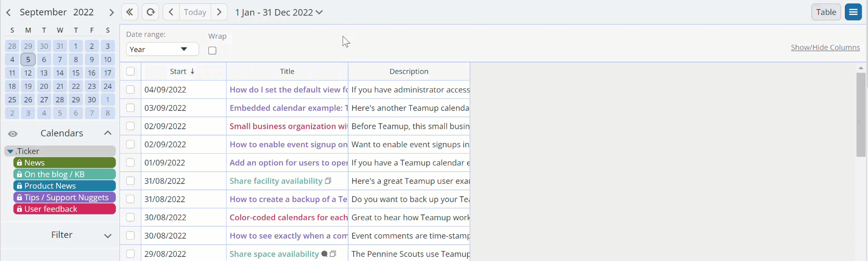This screenshot has width=868, height=261.
Task: Select the User feedback calendar
Action: tap(64, 209)
